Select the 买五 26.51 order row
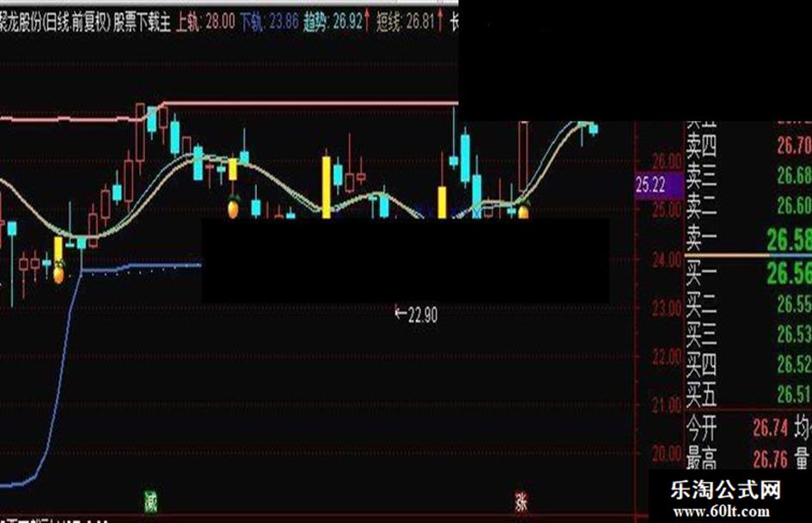The image size is (812, 523). [x=748, y=394]
